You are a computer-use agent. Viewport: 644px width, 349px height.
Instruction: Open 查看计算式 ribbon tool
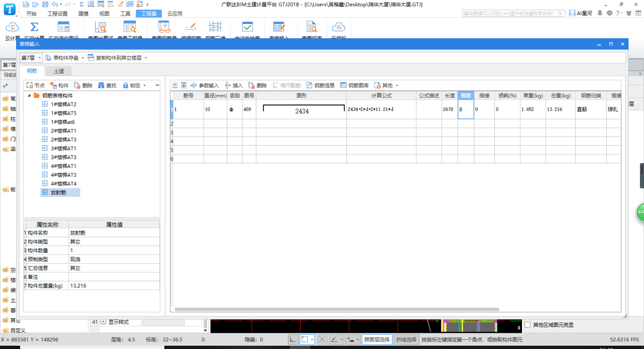pos(100,27)
